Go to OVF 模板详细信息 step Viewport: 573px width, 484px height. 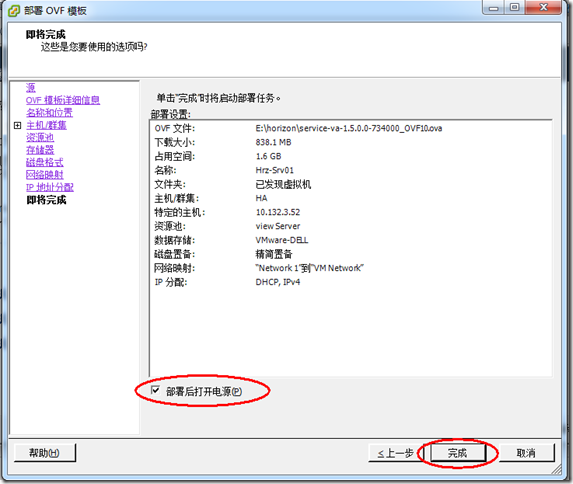tap(63, 100)
